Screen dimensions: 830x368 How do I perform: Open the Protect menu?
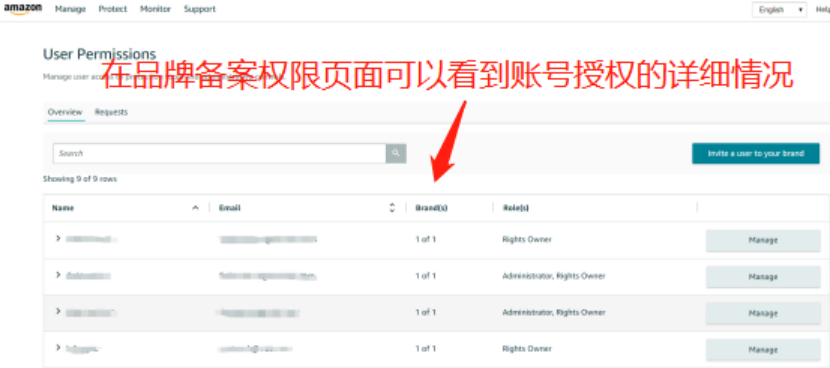coord(113,10)
